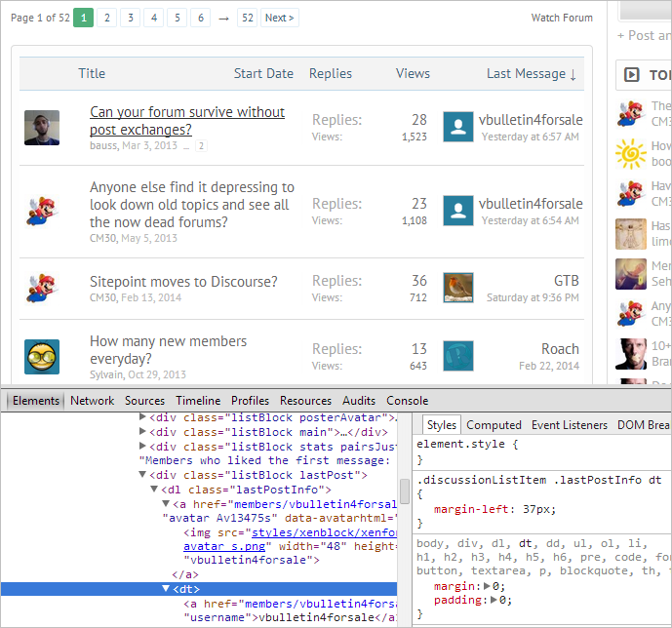
Task: Click default avatar icon next to 'Yesterday at 6:54 AM'
Action: (458, 211)
